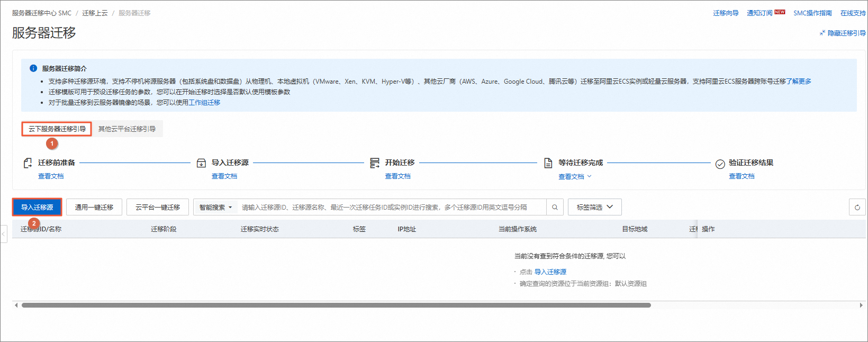Click the 开始迁移 step icon
Viewport: 868px width, 342px height.
(375, 163)
